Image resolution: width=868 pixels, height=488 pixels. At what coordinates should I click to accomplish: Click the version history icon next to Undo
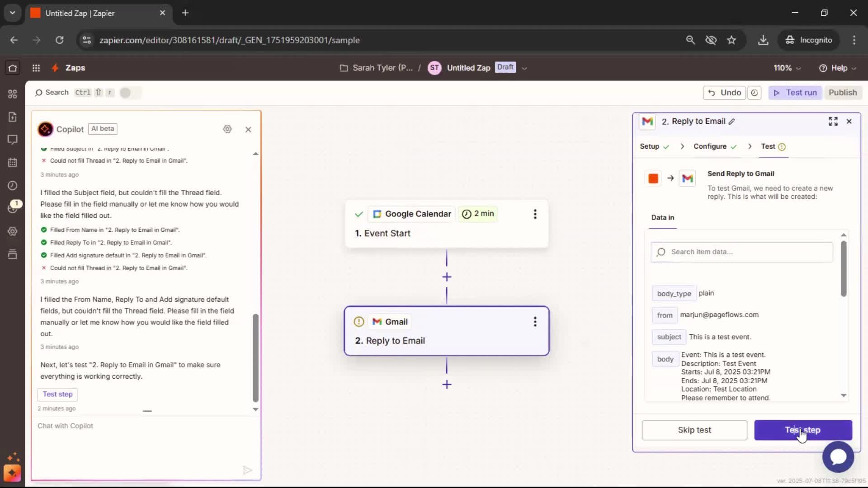point(755,93)
